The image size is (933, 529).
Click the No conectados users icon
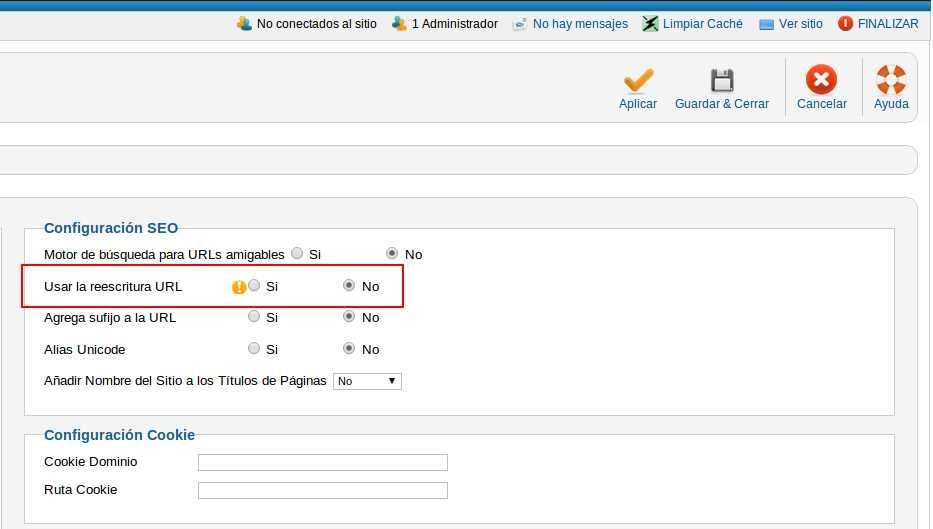pos(244,24)
